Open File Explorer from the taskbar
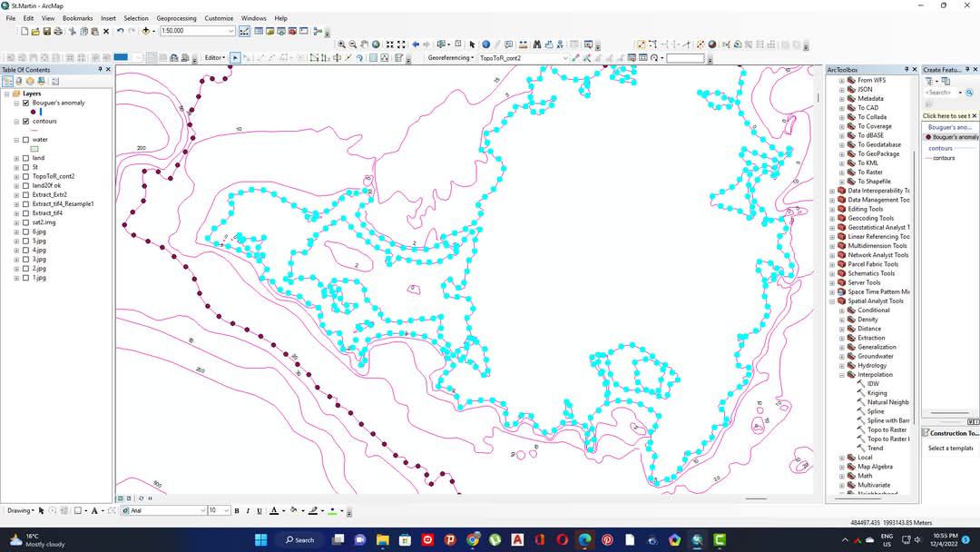 [x=383, y=539]
